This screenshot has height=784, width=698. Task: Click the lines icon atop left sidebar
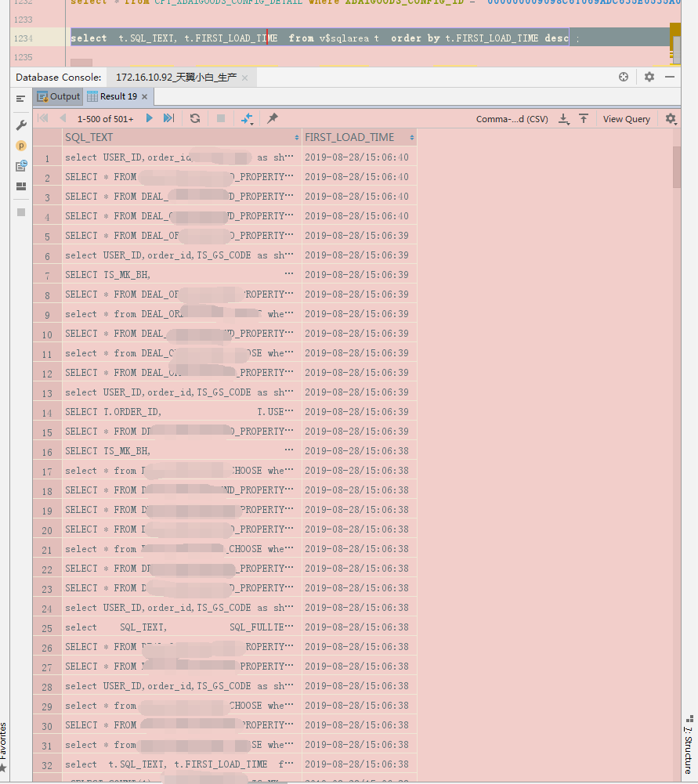coord(20,99)
